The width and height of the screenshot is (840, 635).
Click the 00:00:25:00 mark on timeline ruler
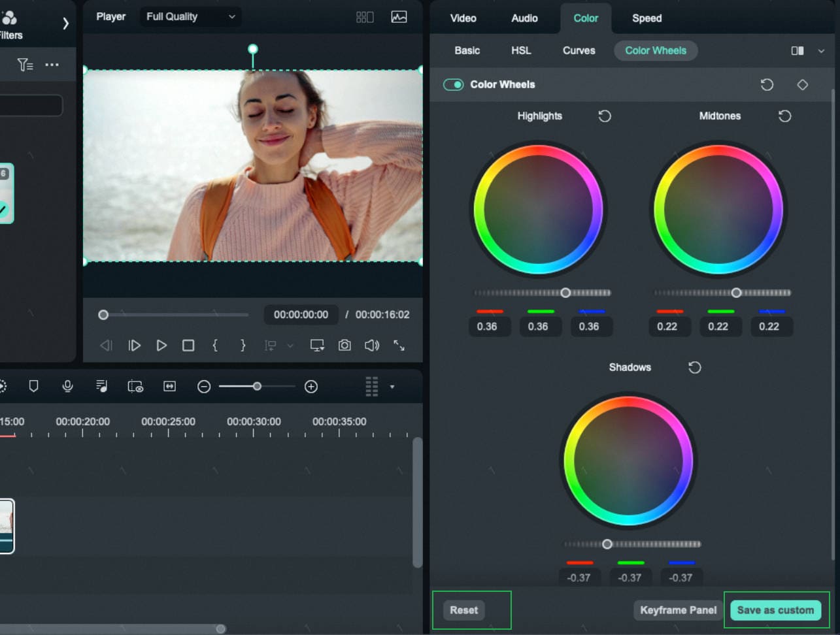(168, 421)
